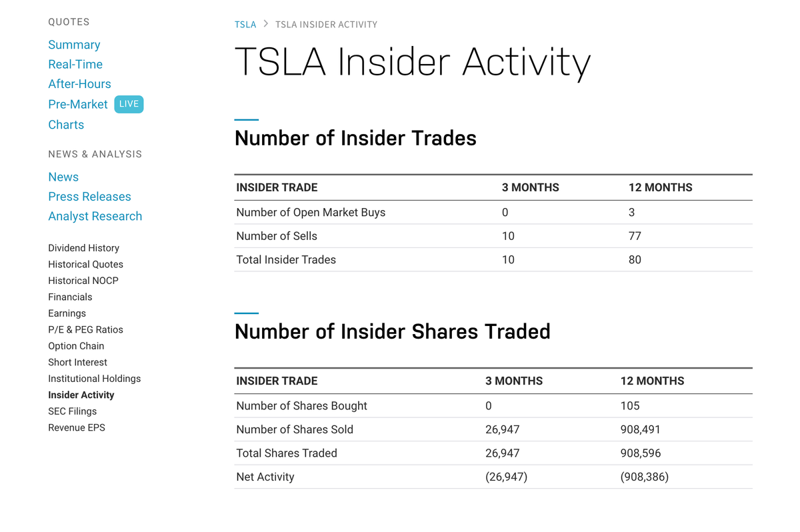View the Financials page
Viewport: 800px width, 532px height.
(70, 297)
